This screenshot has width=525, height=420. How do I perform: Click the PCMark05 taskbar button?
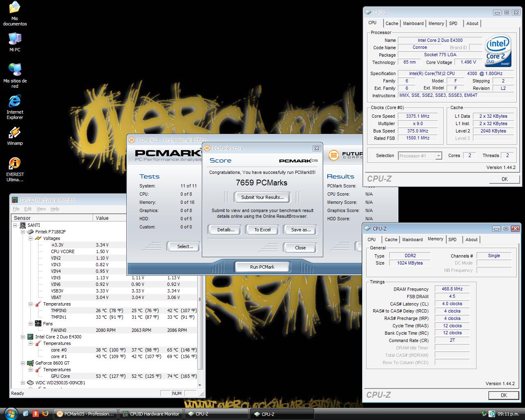(x=86, y=414)
